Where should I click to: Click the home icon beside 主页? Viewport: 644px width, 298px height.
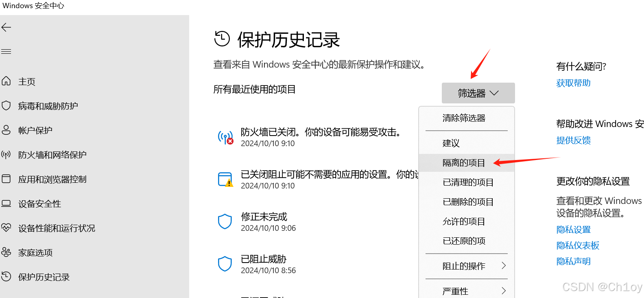6,81
